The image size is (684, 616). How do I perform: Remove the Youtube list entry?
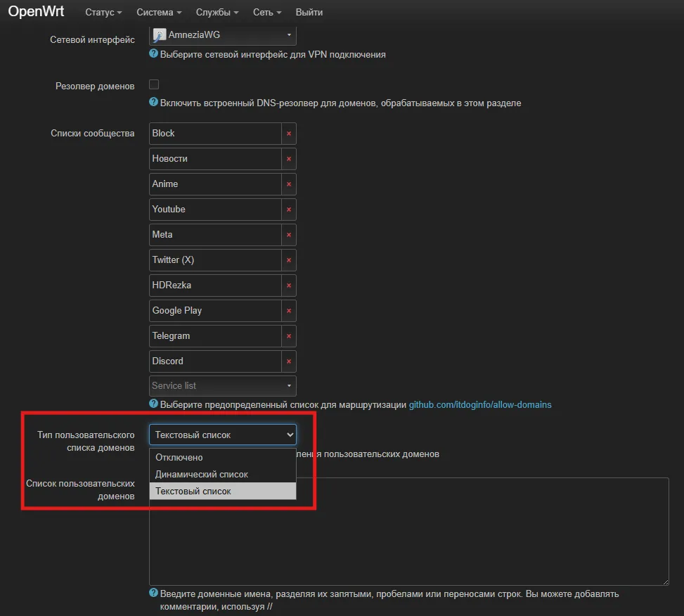pos(289,210)
